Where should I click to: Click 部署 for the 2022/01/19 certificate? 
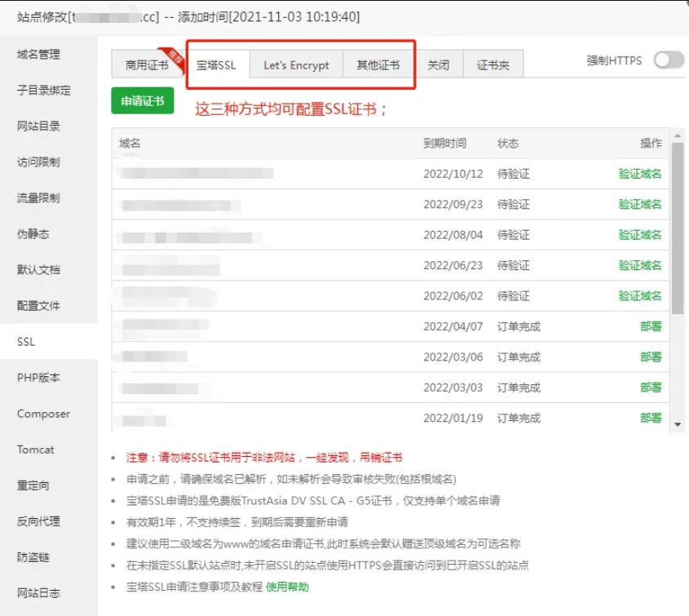(x=651, y=418)
